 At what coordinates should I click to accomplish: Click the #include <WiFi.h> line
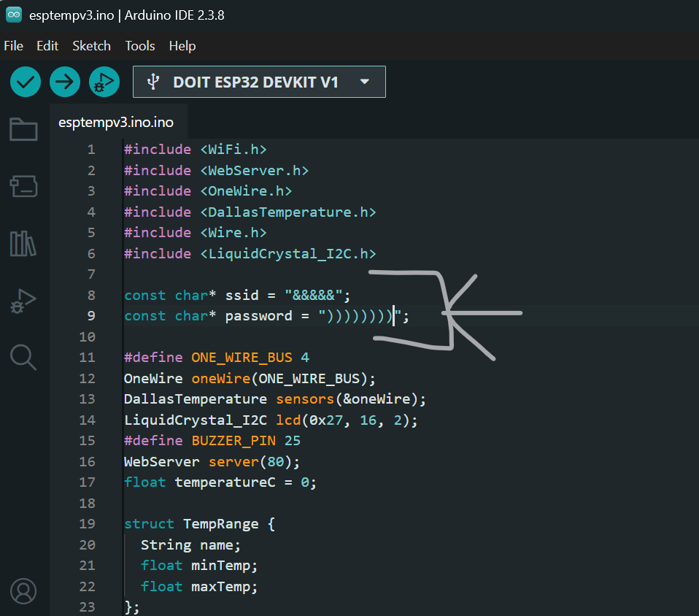pyautogui.click(x=196, y=150)
